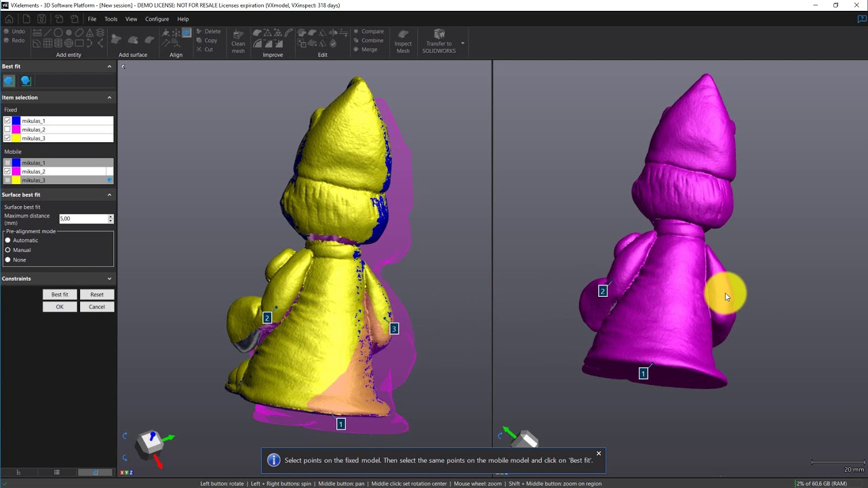This screenshot has height=488, width=868.
Task: Select second Best fit mode icon
Action: 26,81
